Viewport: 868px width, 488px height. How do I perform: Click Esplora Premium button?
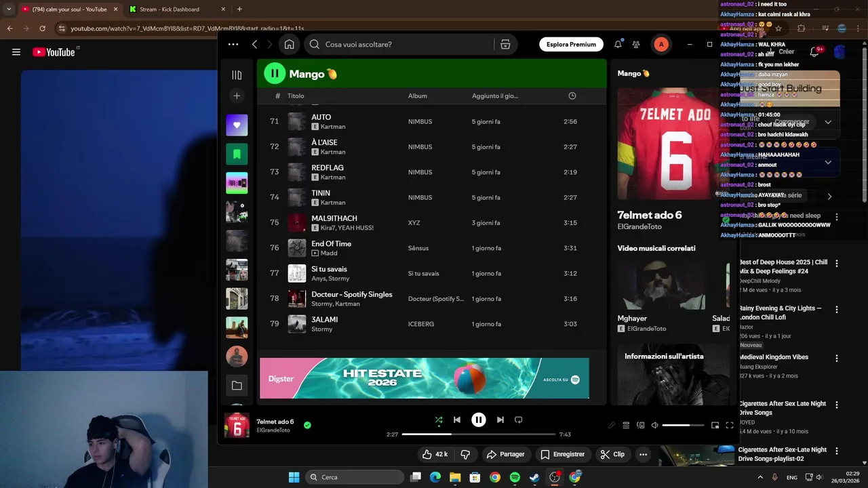click(571, 44)
